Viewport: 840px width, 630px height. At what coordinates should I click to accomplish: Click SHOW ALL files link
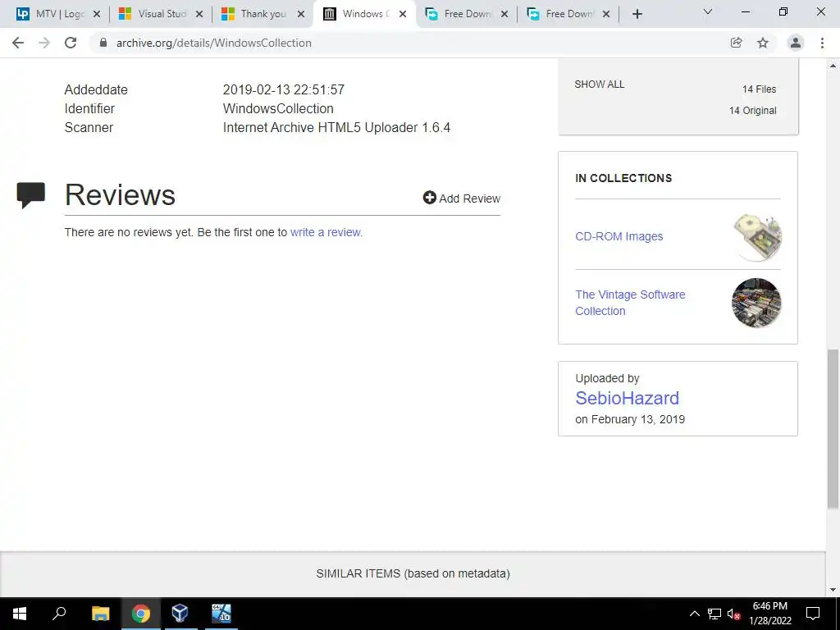(600, 84)
